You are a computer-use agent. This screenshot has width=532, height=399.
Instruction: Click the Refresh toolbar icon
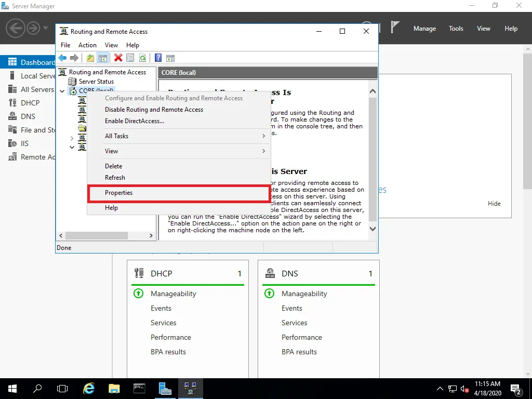[x=142, y=58]
